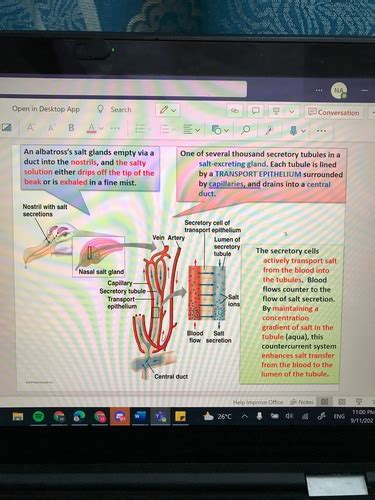
Task: Open Sticky Notes from taskbar
Action: 180,416
